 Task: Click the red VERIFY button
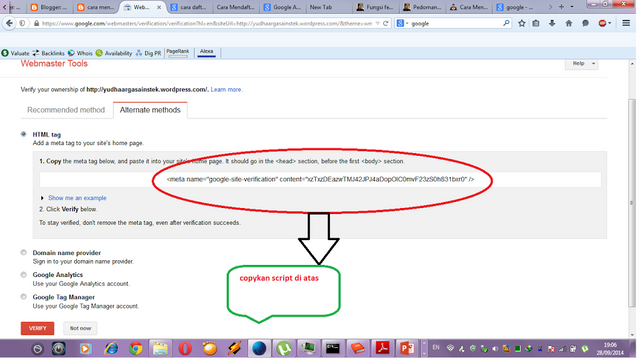tap(38, 328)
